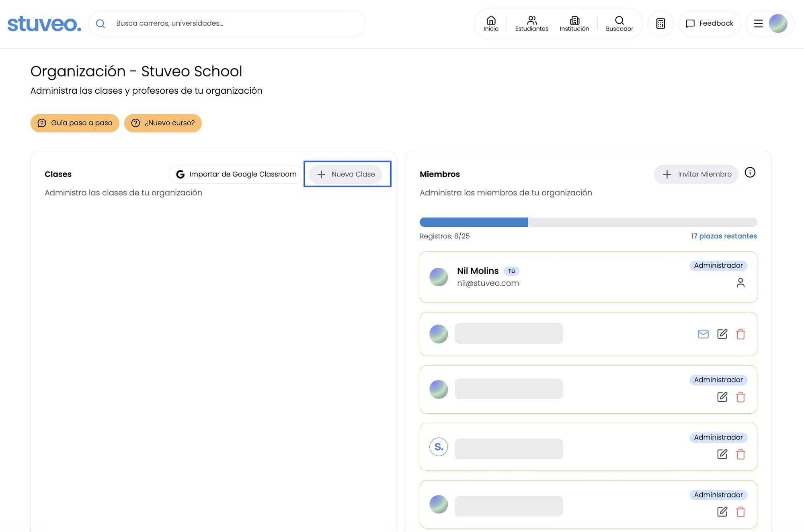The height and width of the screenshot is (532, 804).
Task: Focus the 'Busca carreras, universidades...' search field
Action: (227, 23)
